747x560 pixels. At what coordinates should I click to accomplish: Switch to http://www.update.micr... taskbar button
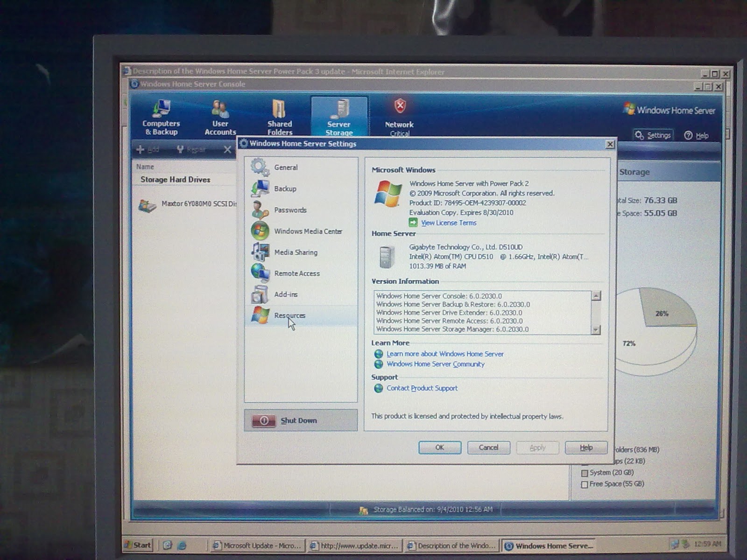(355, 546)
